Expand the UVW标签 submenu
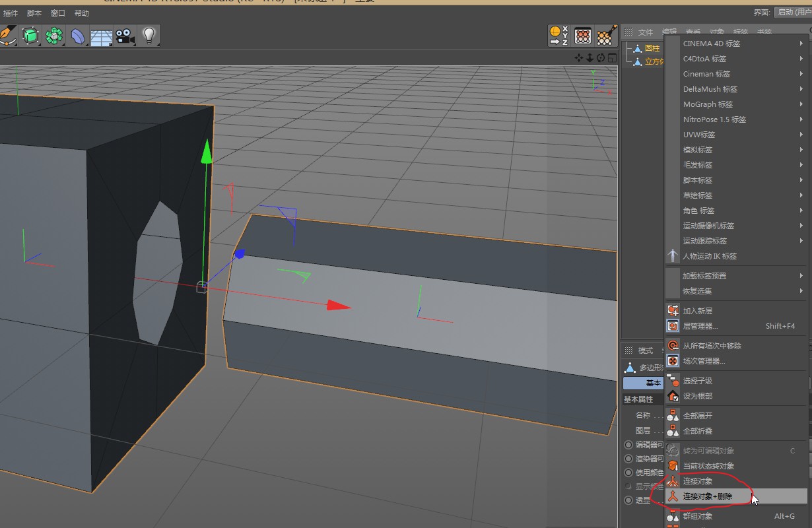The height and width of the screenshot is (528, 812). (737, 135)
